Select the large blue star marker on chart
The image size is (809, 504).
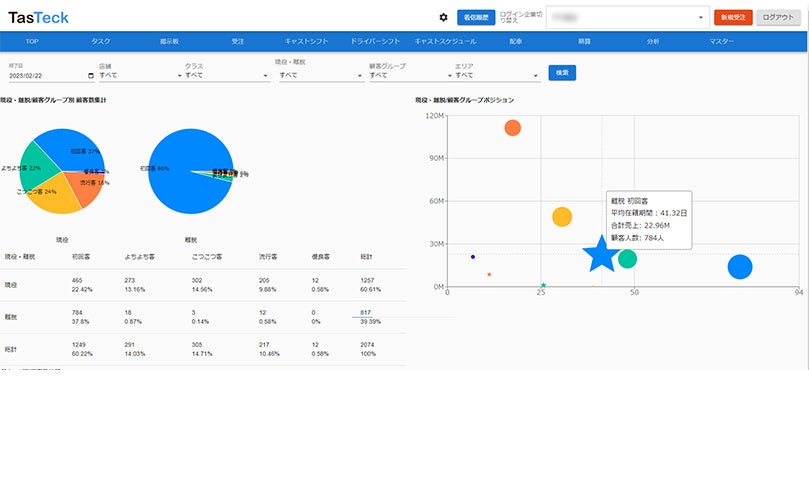pyautogui.click(x=601, y=254)
